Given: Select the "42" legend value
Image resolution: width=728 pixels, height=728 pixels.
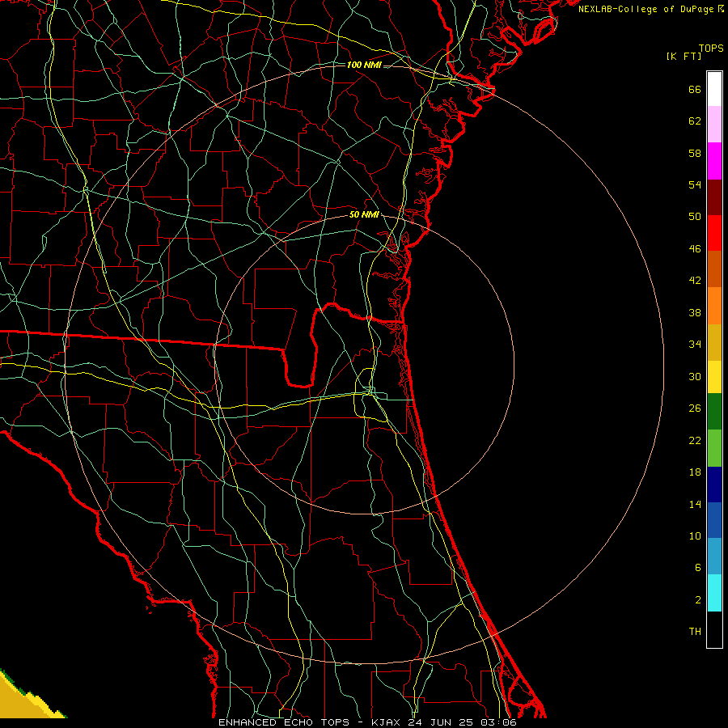Looking at the screenshot, I should click(695, 281).
